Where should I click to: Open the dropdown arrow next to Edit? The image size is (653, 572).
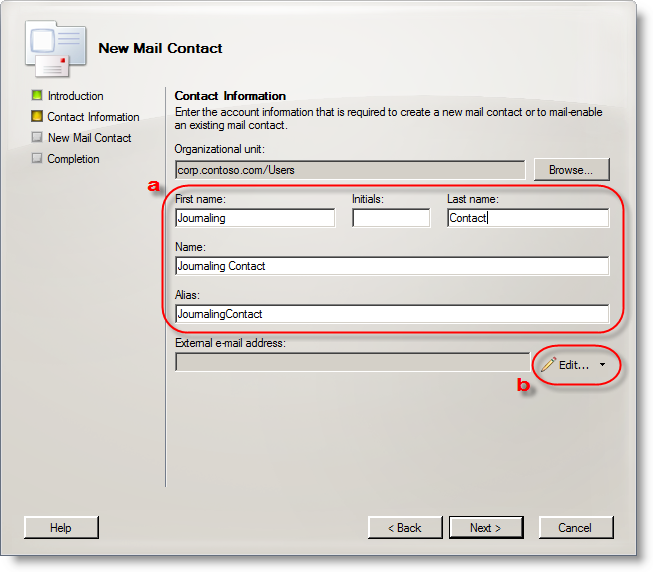coord(602,365)
